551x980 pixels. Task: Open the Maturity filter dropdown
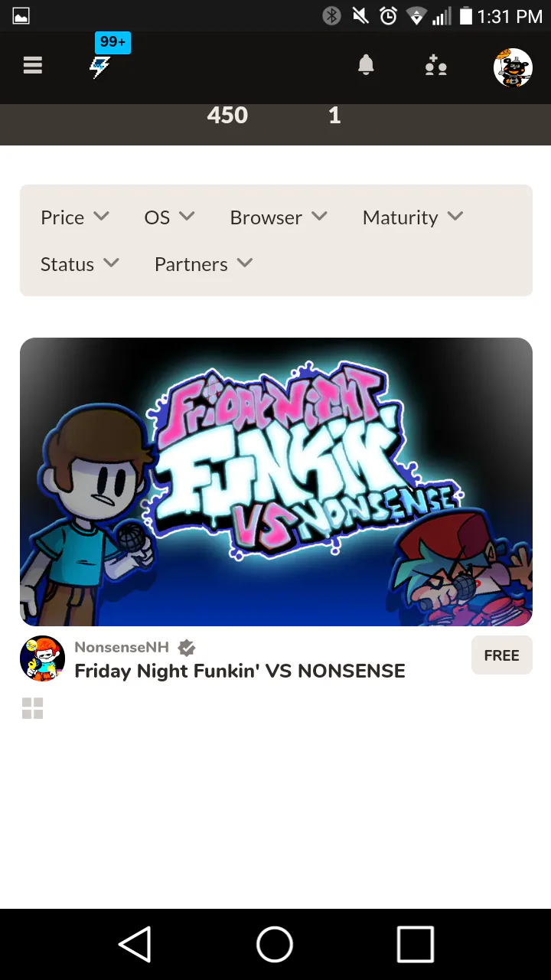pyautogui.click(x=412, y=217)
